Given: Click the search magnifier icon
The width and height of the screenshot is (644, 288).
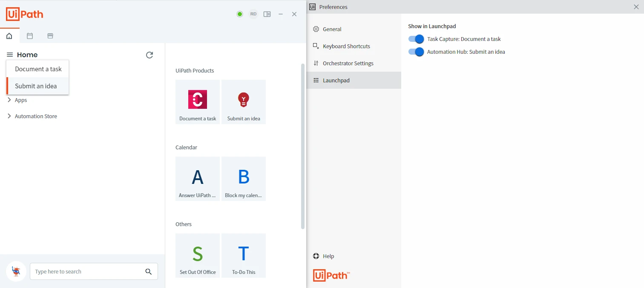Looking at the screenshot, I should click(149, 271).
